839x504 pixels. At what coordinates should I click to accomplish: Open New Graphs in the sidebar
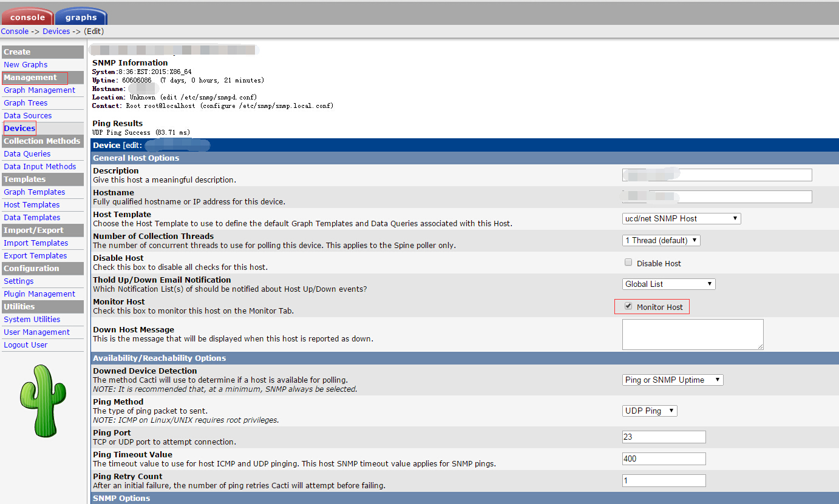click(x=25, y=65)
